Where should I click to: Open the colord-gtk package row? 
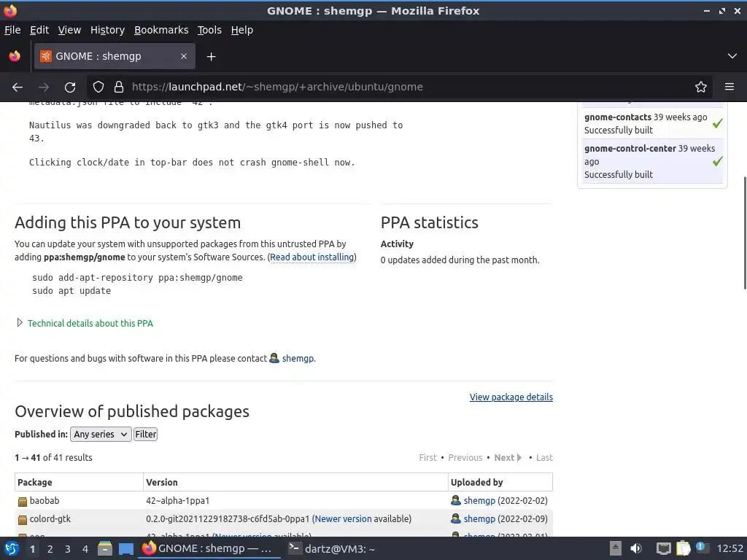pos(284,518)
